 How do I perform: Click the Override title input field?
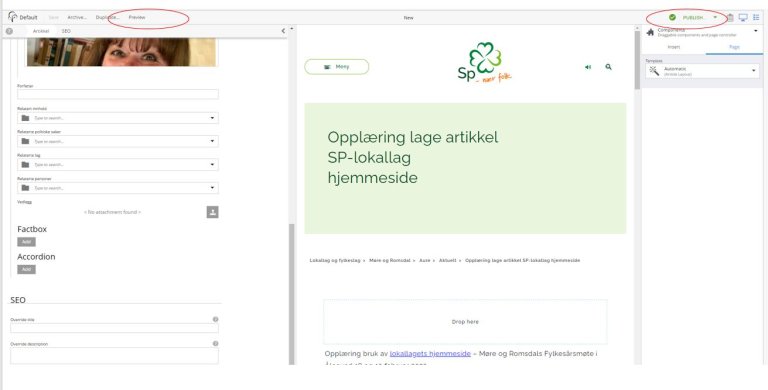tap(115, 328)
